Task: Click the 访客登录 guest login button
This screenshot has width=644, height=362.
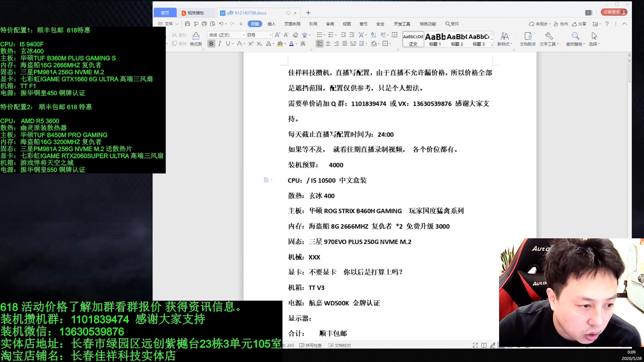Action: click(x=614, y=12)
